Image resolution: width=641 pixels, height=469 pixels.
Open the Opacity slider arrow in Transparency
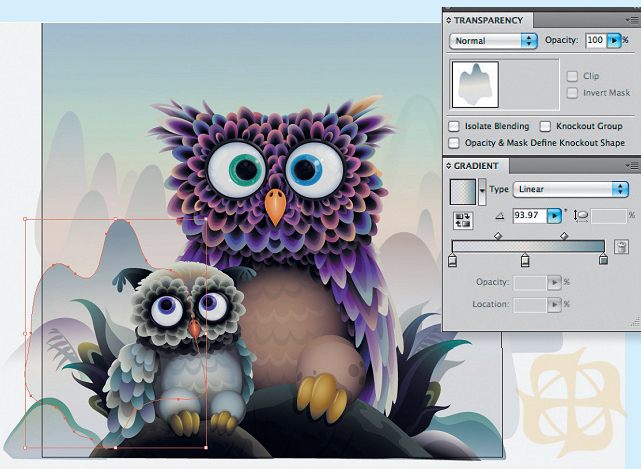click(x=614, y=40)
